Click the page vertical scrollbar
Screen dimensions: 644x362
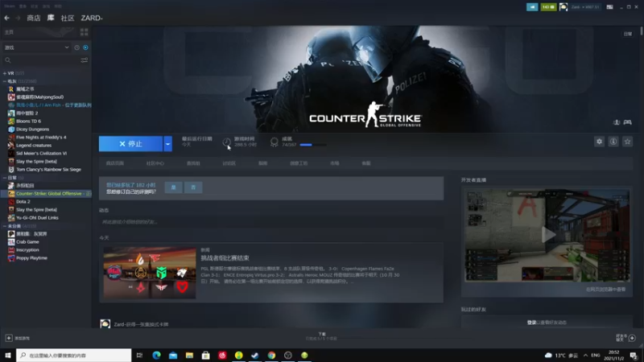click(641, 31)
